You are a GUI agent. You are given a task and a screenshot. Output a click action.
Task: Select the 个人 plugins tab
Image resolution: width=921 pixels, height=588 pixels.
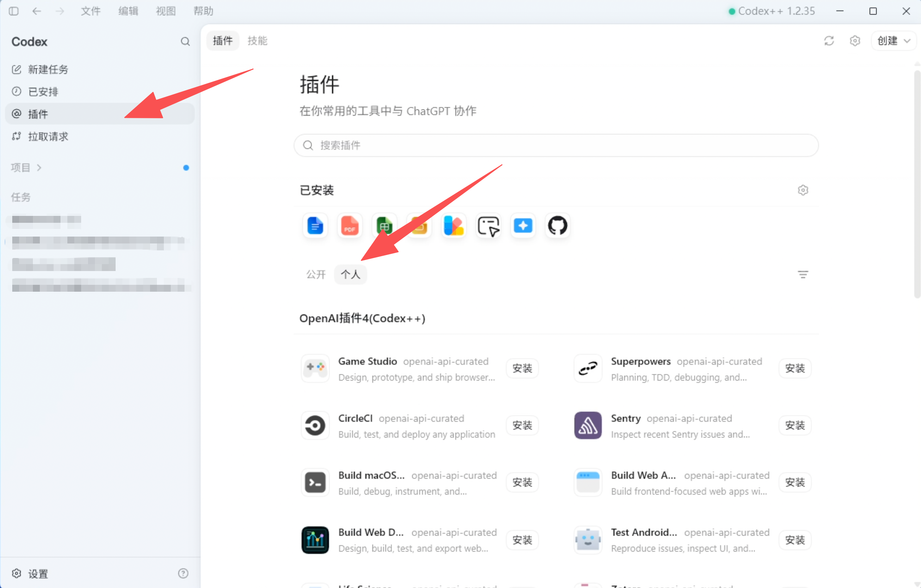coord(351,274)
